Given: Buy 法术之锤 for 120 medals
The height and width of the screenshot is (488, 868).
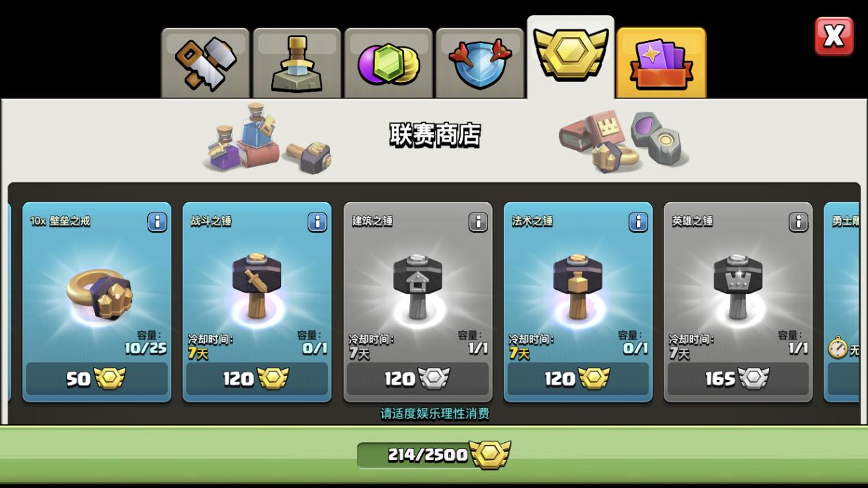Looking at the screenshot, I should coord(578,379).
